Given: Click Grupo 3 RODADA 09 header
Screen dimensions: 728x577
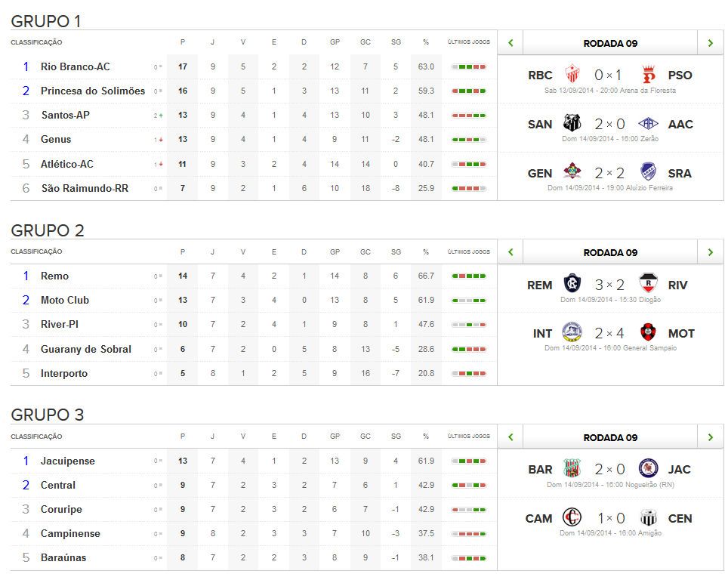Looking at the screenshot, I should coord(610,437).
